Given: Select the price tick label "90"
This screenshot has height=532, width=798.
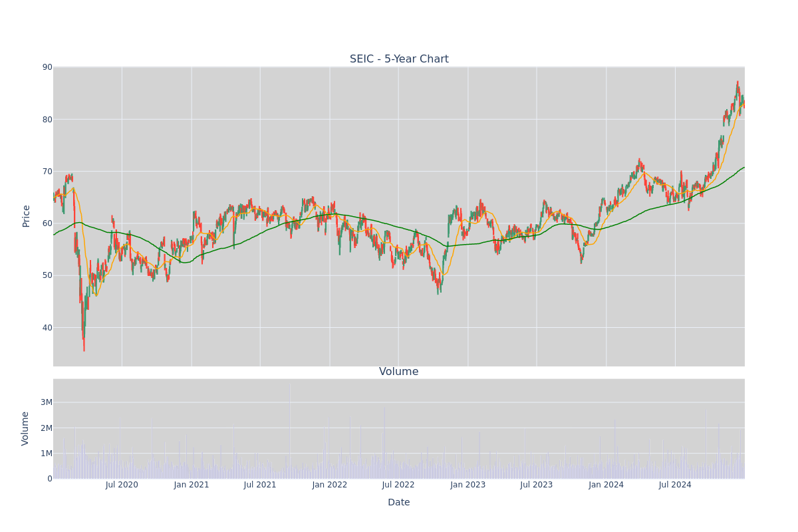Looking at the screenshot, I should [x=47, y=67].
